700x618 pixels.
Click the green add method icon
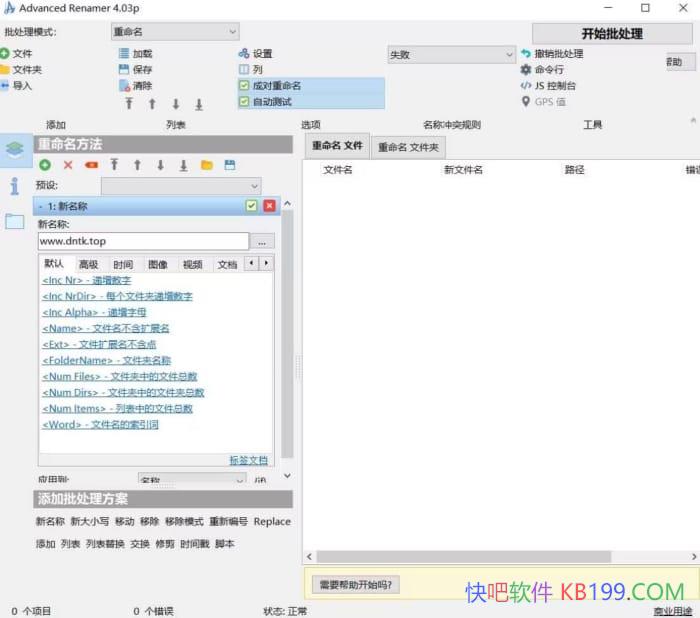(45, 165)
